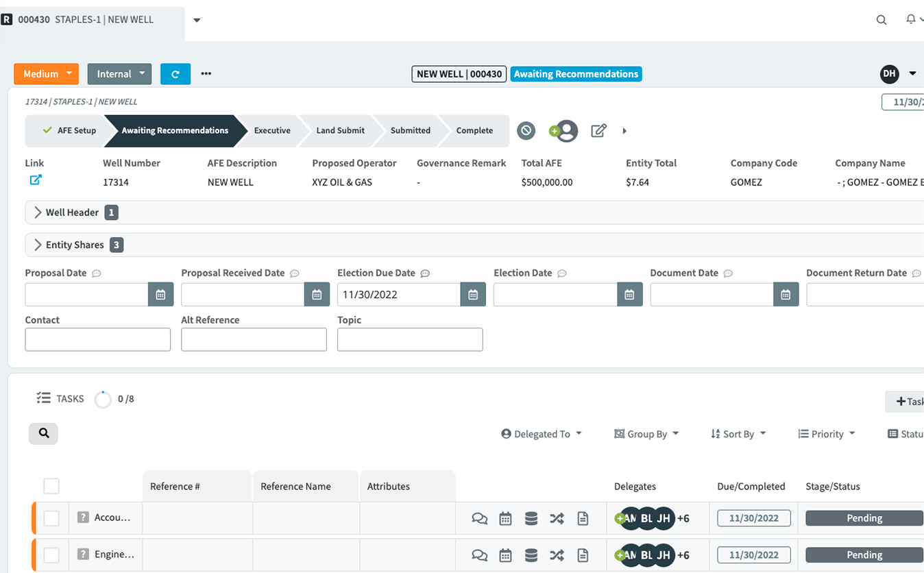Click the due date button in Engine... row
Screen dimensions: 924x573
click(x=754, y=555)
